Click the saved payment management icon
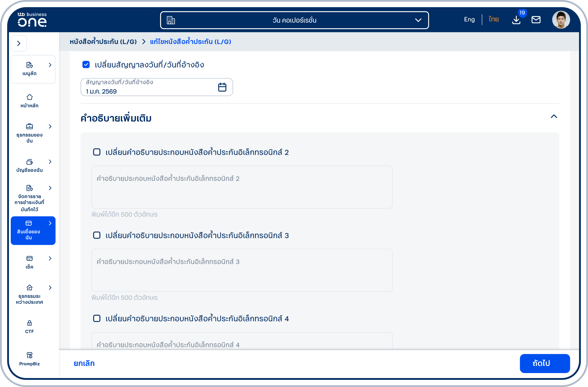 coord(29,188)
